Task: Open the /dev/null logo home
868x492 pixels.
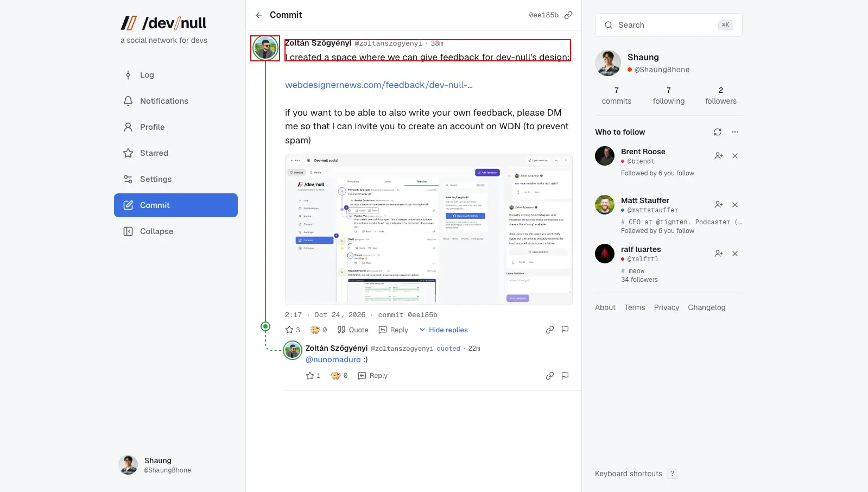Action: pyautogui.click(x=163, y=23)
